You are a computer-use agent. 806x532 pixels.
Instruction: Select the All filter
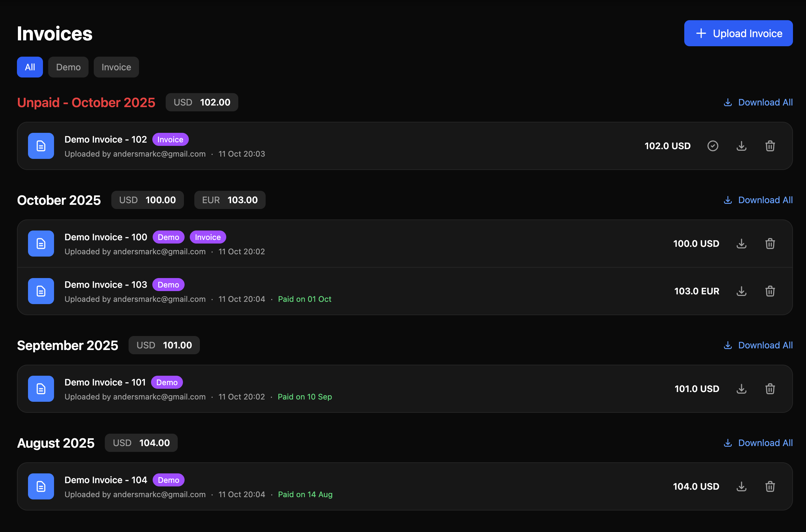[30, 67]
